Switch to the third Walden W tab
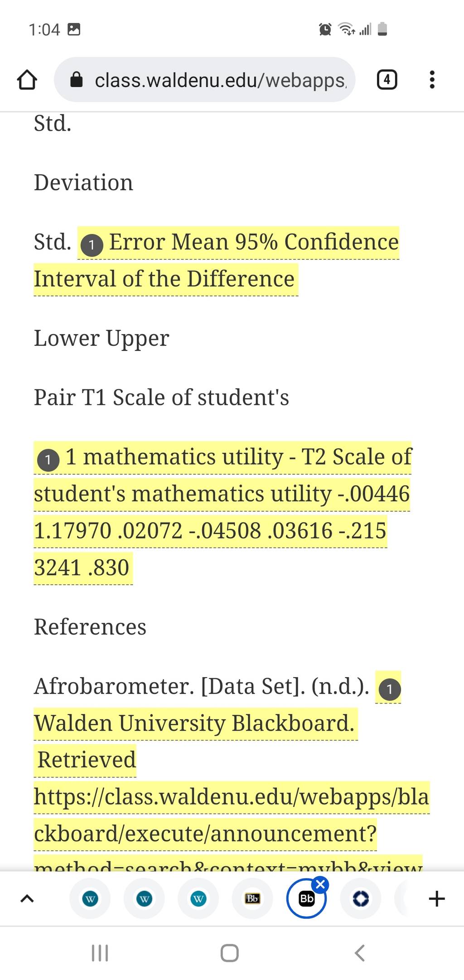This screenshot has height=980, width=464. tap(198, 898)
